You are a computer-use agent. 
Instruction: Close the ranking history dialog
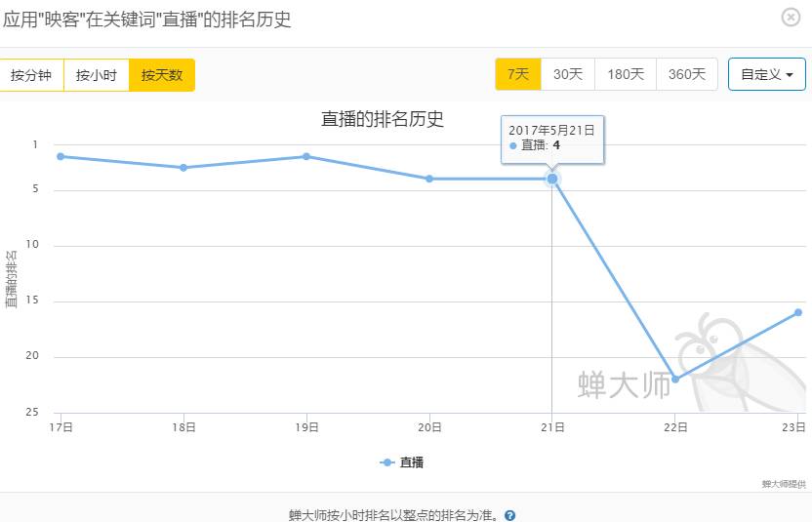[791, 18]
